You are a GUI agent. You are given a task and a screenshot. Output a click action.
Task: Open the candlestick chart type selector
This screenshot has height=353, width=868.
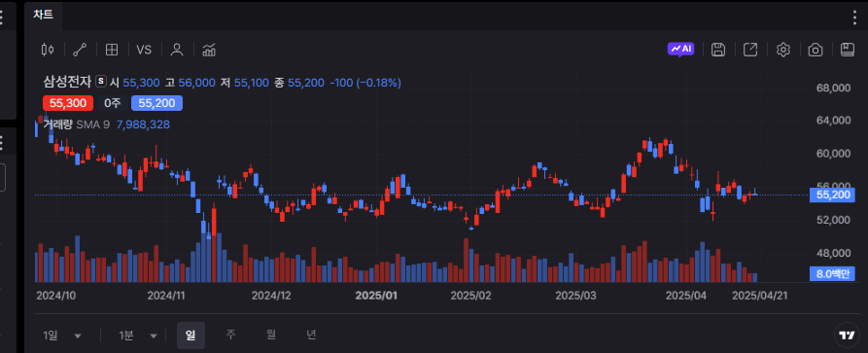[x=48, y=50]
